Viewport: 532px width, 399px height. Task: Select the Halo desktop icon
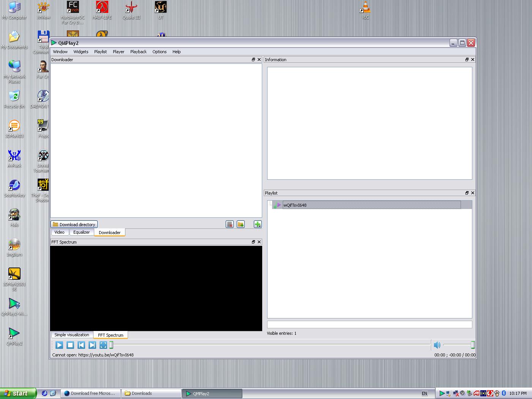(x=14, y=218)
